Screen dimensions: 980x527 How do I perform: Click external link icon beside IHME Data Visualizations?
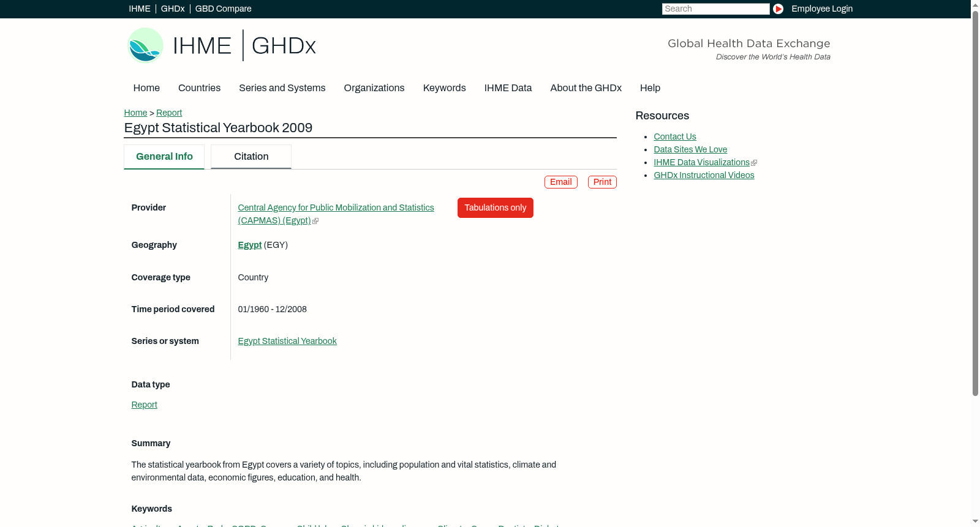click(754, 163)
